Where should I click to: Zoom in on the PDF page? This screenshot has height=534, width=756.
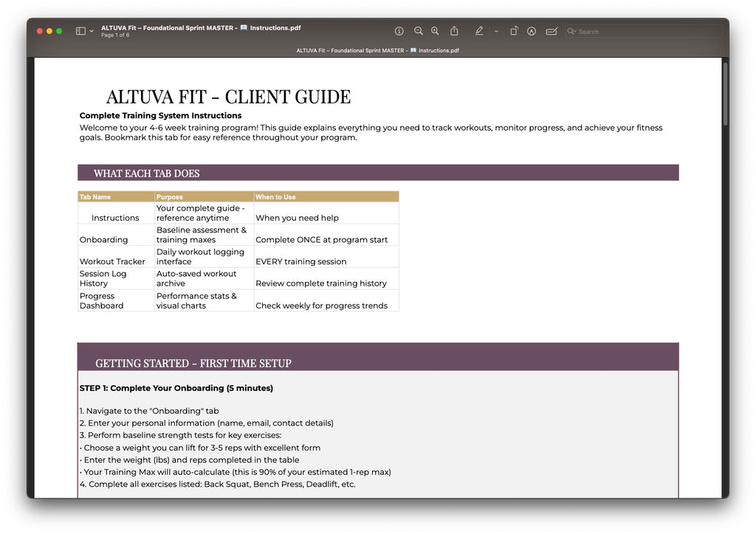tap(436, 31)
